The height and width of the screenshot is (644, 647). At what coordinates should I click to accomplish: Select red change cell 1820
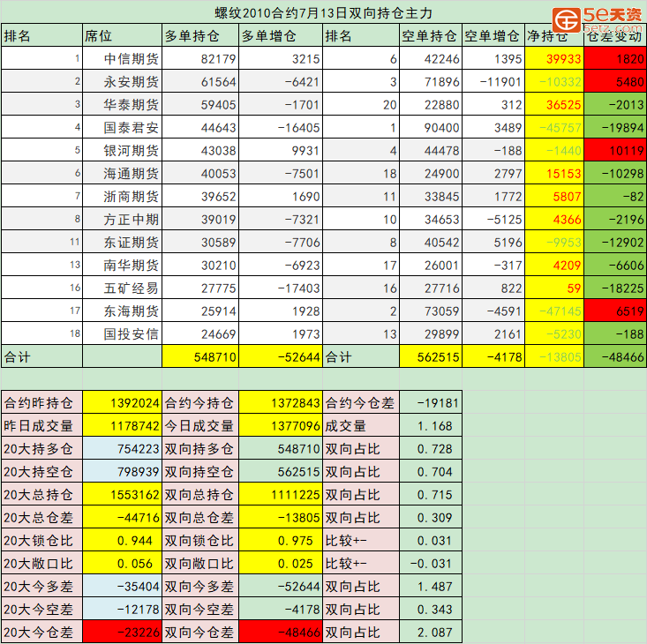click(x=615, y=58)
